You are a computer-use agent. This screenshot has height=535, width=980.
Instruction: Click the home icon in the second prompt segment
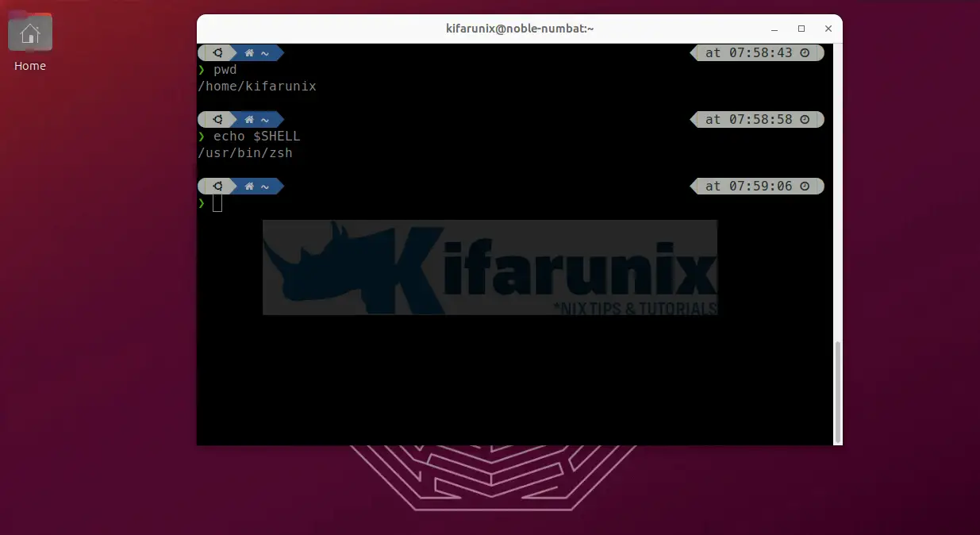click(x=249, y=120)
